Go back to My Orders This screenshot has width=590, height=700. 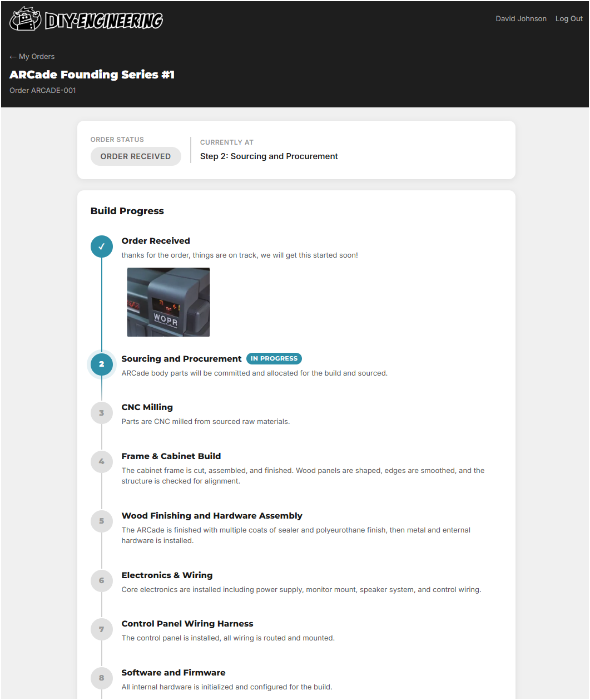pos(32,56)
